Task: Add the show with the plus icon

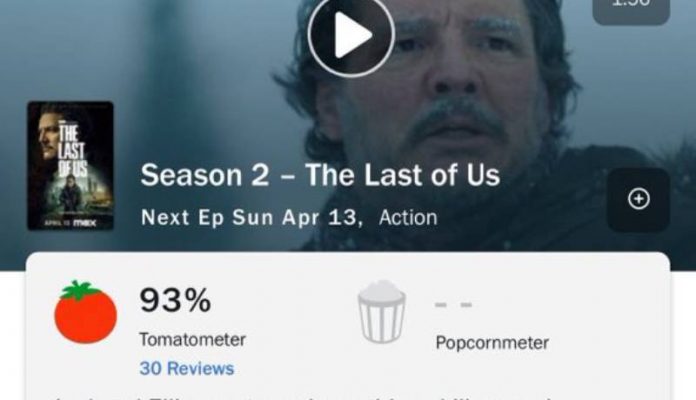Action: pyautogui.click(x=638, y=199)
